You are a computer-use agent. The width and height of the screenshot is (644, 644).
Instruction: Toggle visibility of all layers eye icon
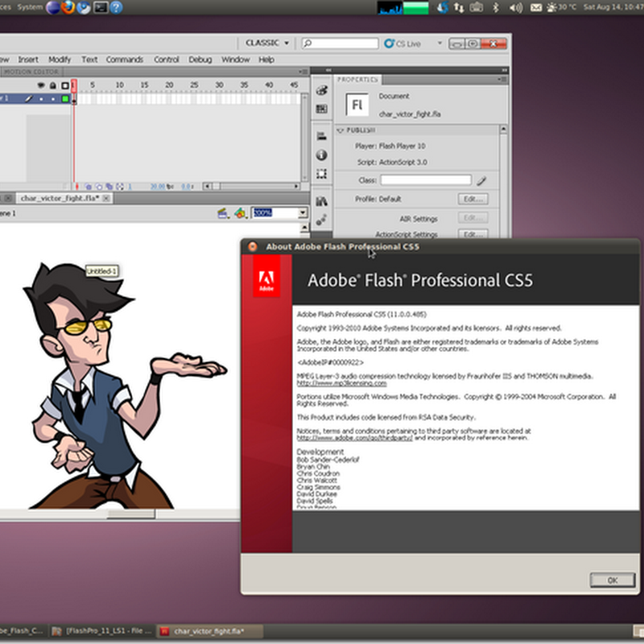pos(41,85)
